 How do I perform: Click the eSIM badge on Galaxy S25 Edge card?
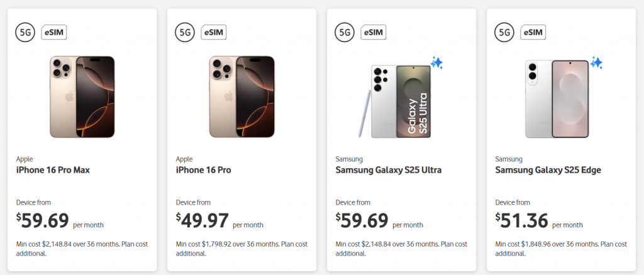point(533,33)
